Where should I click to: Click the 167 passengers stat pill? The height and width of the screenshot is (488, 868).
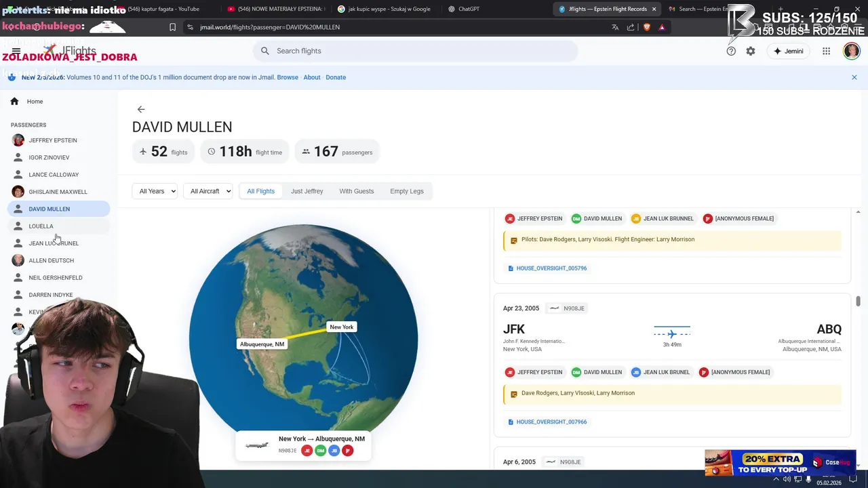337,152
